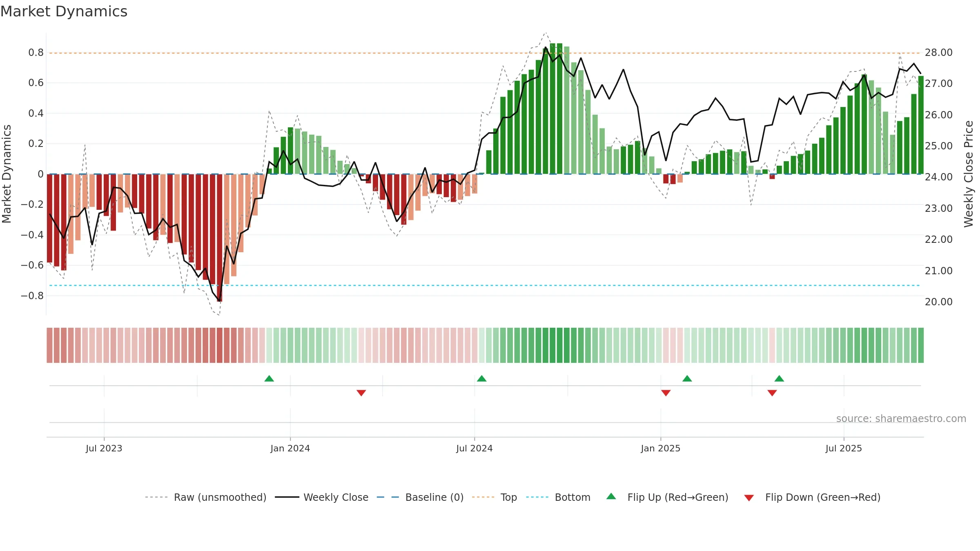Screen dimensions: 980x551
Task: Click the 0 baseline tick label
Action: point(40,174)
